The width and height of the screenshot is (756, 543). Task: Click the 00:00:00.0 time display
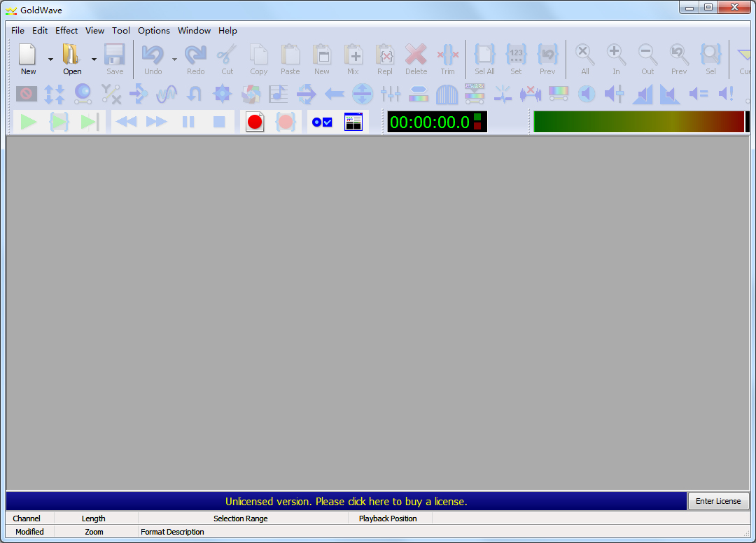[437, 122]
